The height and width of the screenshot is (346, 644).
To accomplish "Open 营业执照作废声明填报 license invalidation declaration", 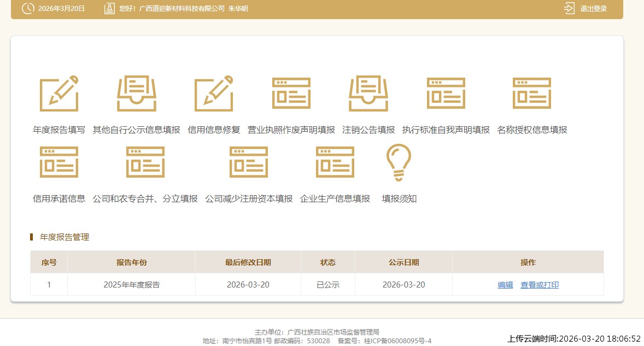I will pyautogui.click(x=291, y=93).
